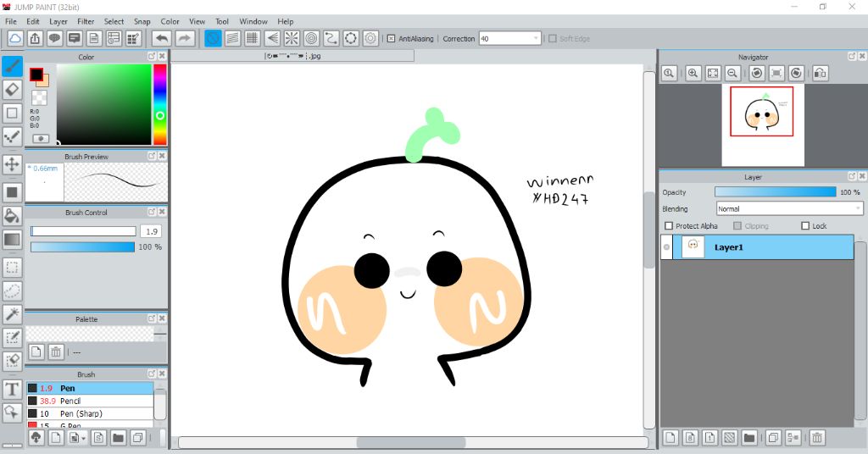Zoom out using Navigator magnifier minus
868x454 pixels.
tap(732, 73)
